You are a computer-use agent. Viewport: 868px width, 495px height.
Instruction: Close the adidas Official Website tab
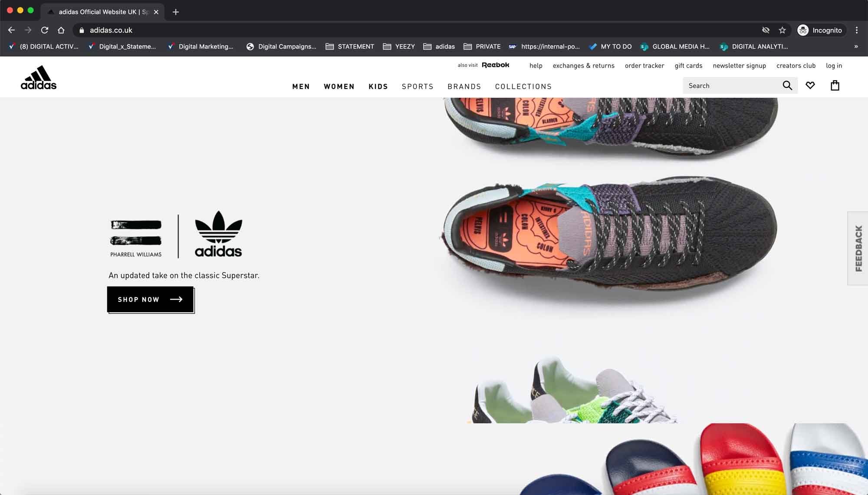click(156, 12)
